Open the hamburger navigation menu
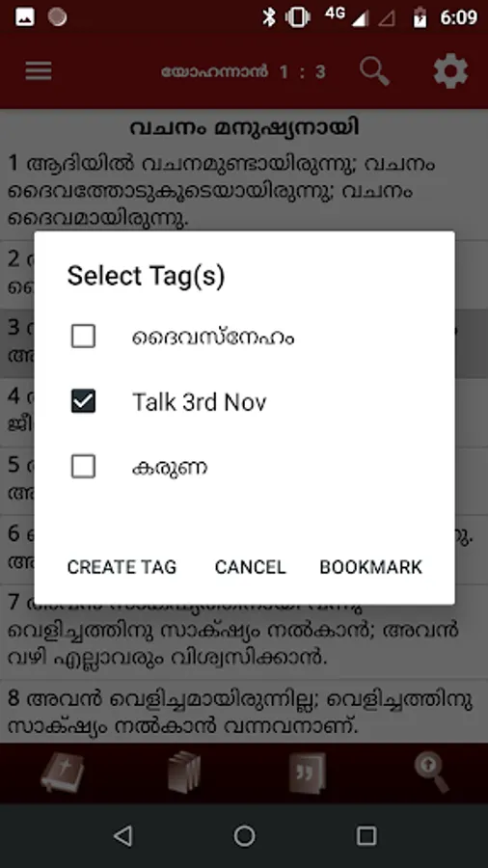 pyautogui.click(x=39, y=71)
